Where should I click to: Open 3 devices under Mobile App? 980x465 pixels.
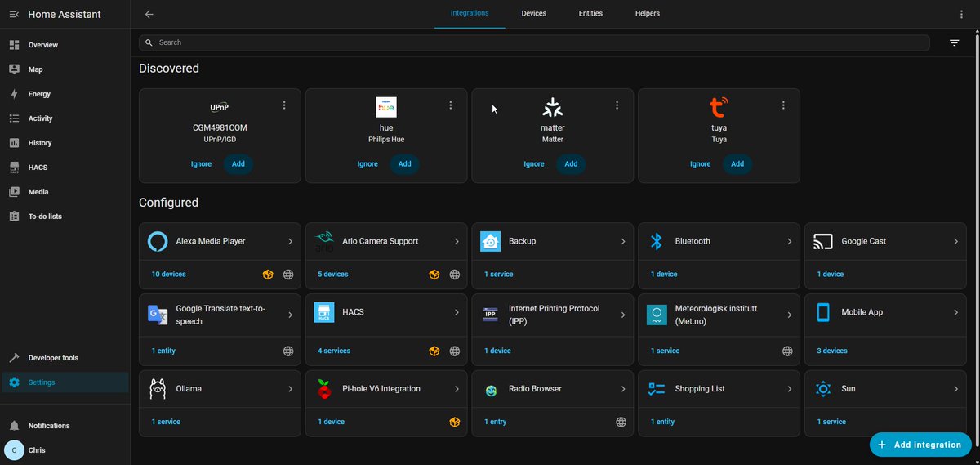(832, 351)
